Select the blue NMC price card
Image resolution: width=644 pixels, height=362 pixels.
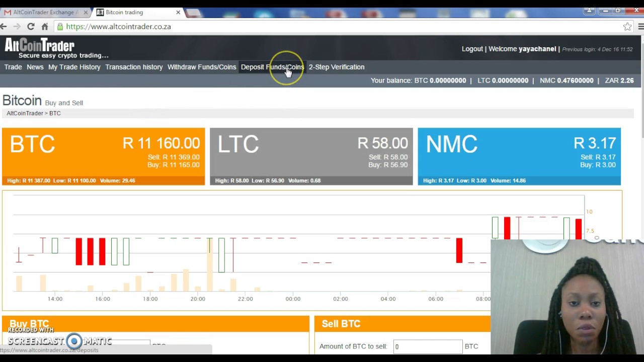point(519,156)
